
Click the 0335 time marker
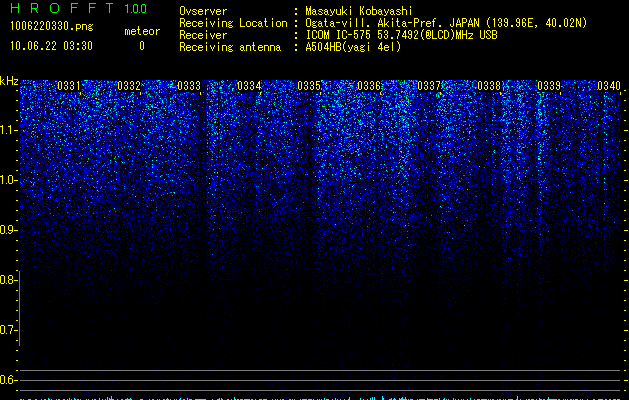tap(309, 86)
